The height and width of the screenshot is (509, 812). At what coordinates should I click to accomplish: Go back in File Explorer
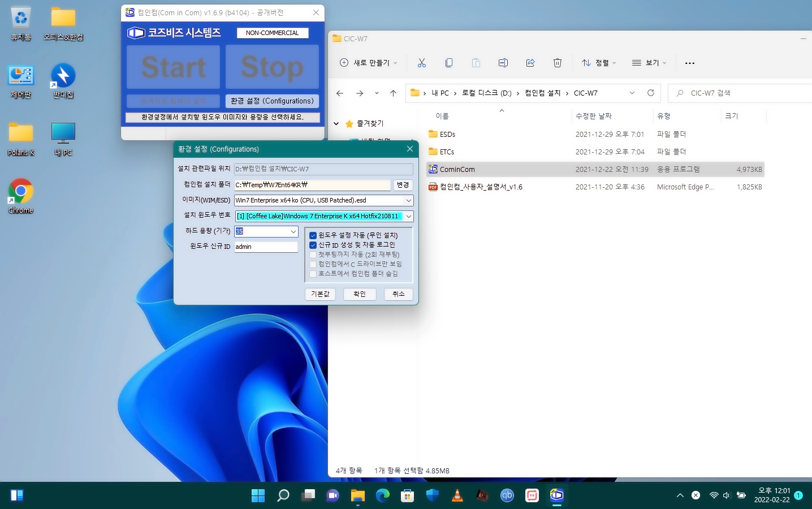point(340,93)
